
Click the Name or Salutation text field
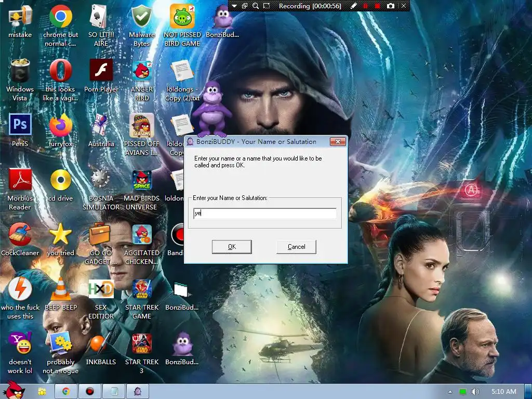point(264,214)
